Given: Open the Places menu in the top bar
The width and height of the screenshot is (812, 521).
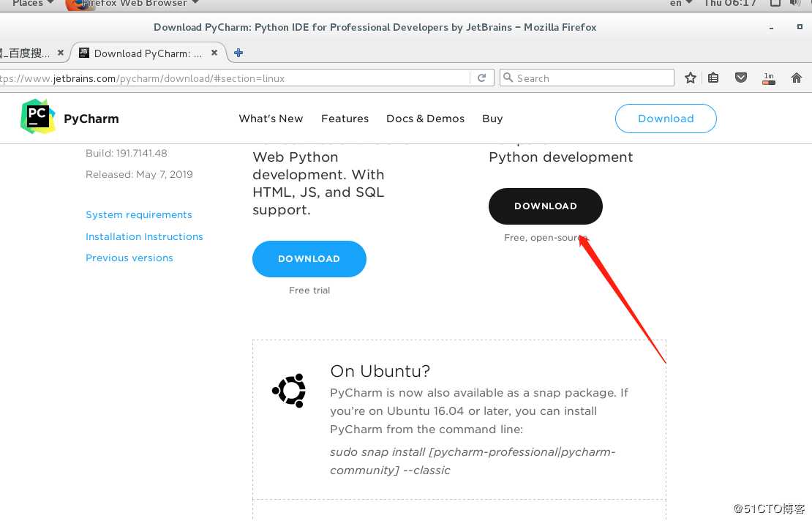Looking at the screenshot, I should tap(33, 3).
